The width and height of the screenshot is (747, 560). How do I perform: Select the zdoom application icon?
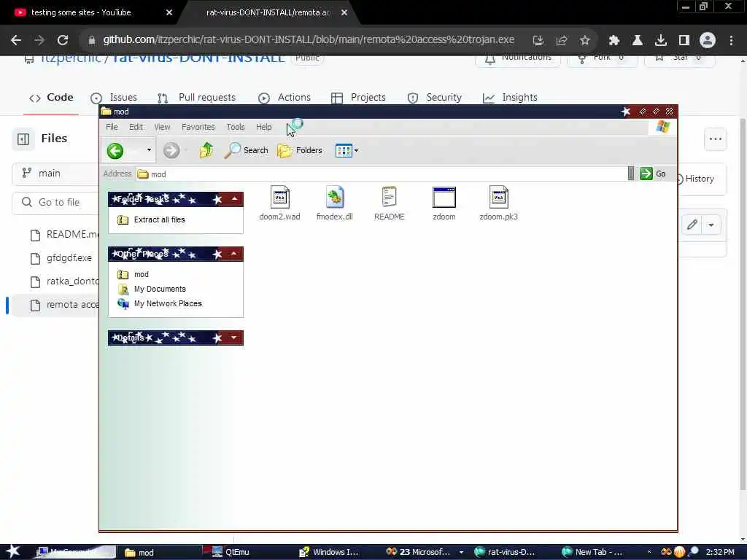click(x=444, y=203)
